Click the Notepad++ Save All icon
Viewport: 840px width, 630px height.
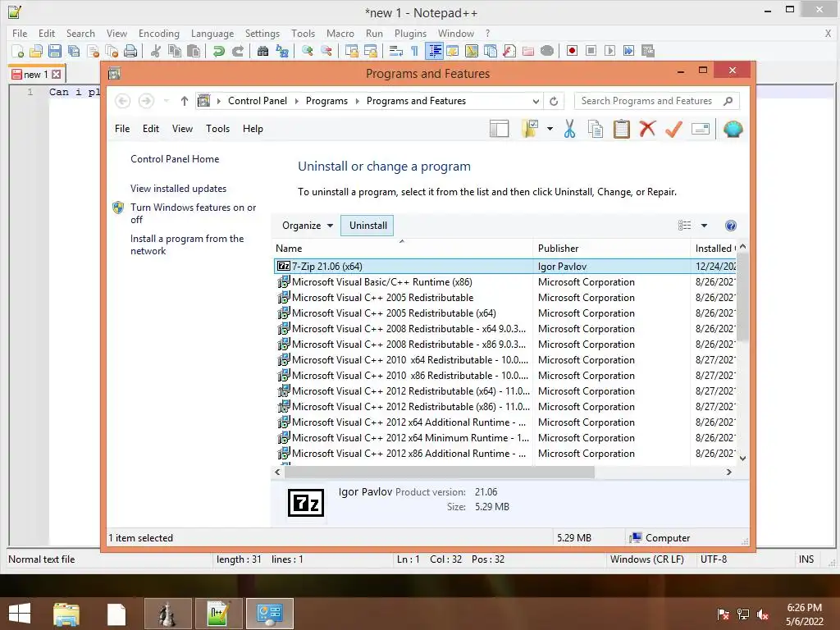pos(73,51)
